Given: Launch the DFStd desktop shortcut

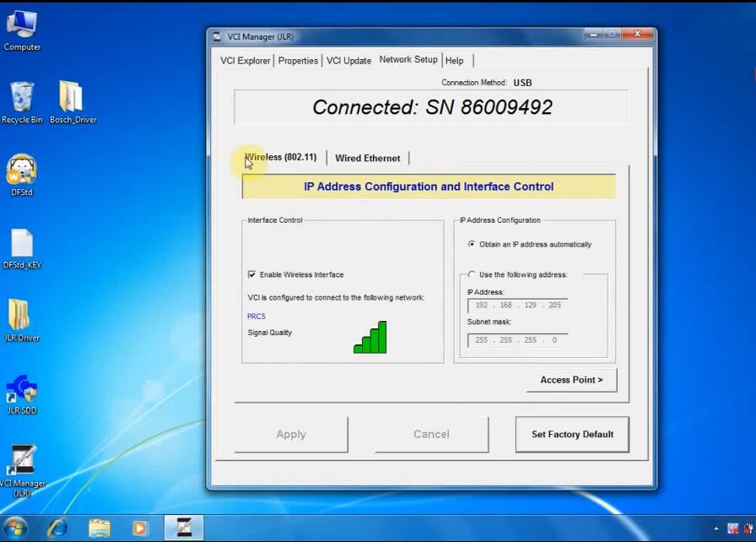Looking at the screenshot, I should pyautogui.click(x=22, y=175).
